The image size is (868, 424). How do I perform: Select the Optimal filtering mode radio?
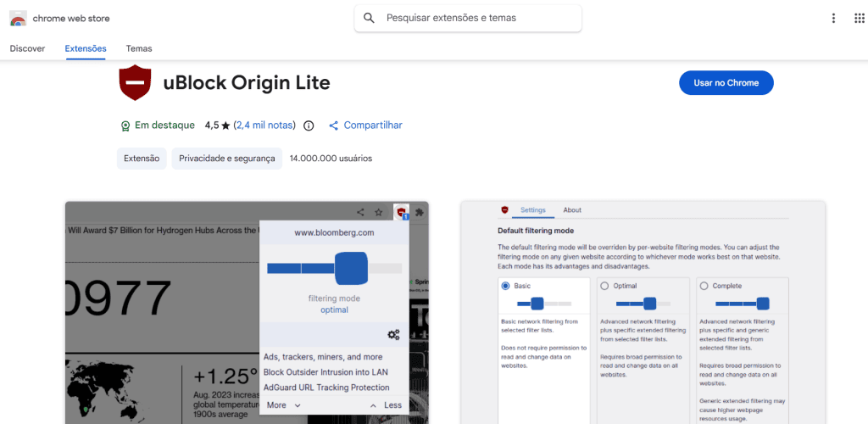click(604, 286)
